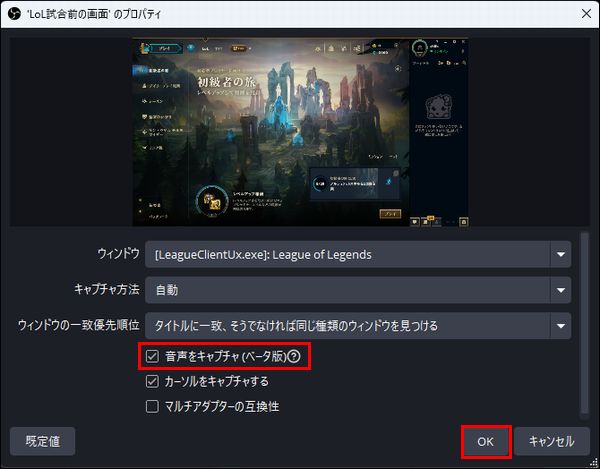Viewport: 600px width, 469px height.
Task: Open the ウィンドウ dropdown arrow
Action: [561, 254]
